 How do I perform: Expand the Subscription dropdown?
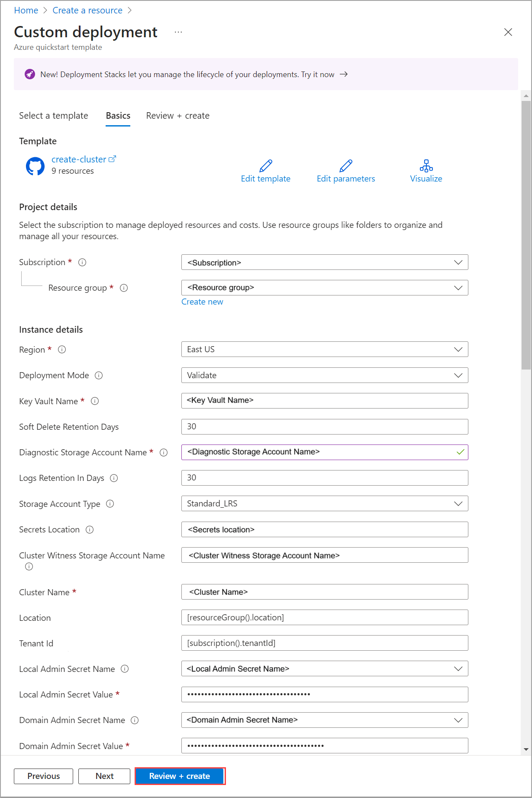458,263
